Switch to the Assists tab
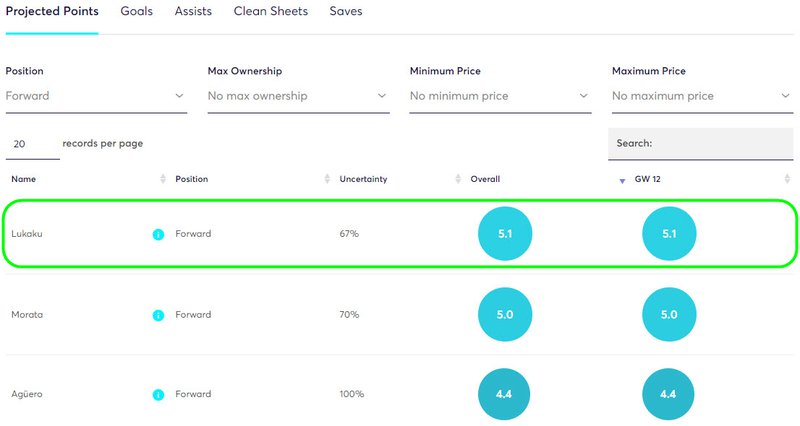 pos(193,11)
